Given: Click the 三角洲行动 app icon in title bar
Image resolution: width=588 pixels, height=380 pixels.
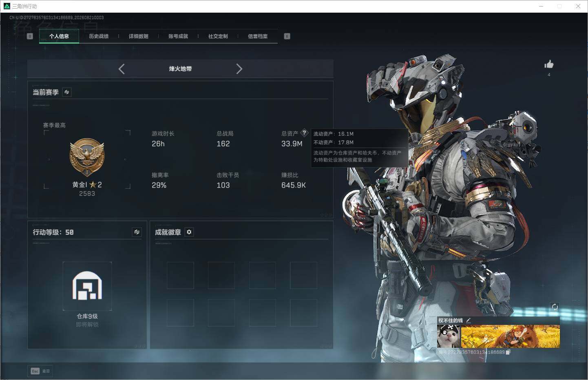Looking at the screenshot, I should [x=7, y=6].
